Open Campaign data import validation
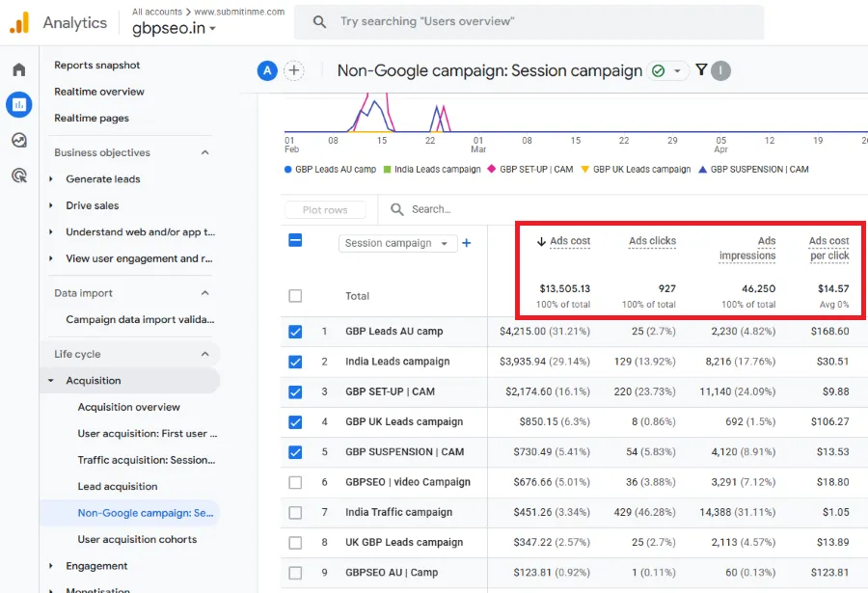This screenshot has width=868, height=593. point(140,319)
